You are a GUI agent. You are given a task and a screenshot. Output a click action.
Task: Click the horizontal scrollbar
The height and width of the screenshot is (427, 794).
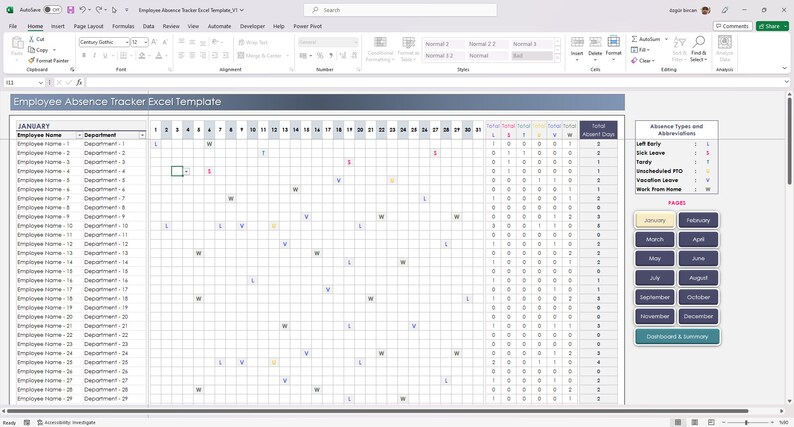click(x=378, y=411)
